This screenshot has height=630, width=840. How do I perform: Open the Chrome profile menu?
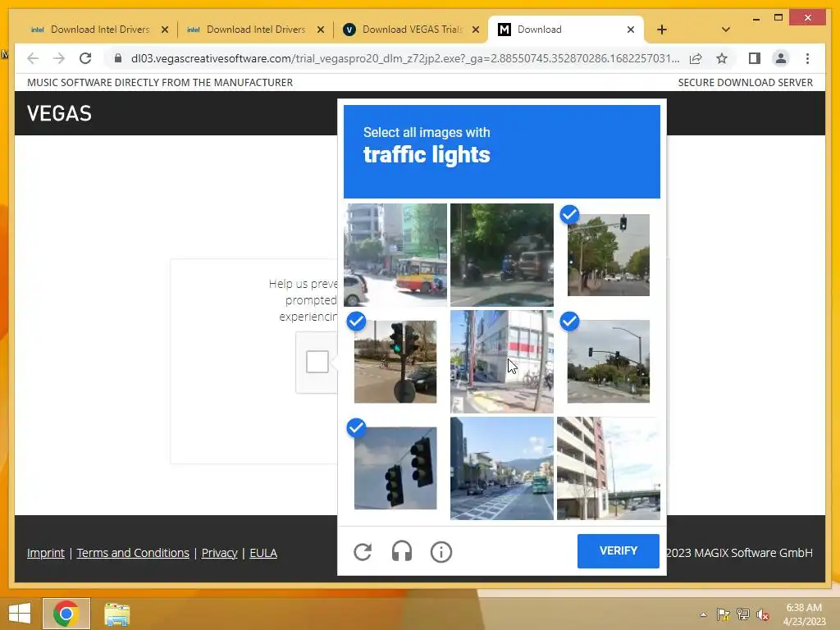[x=781, y=58]
